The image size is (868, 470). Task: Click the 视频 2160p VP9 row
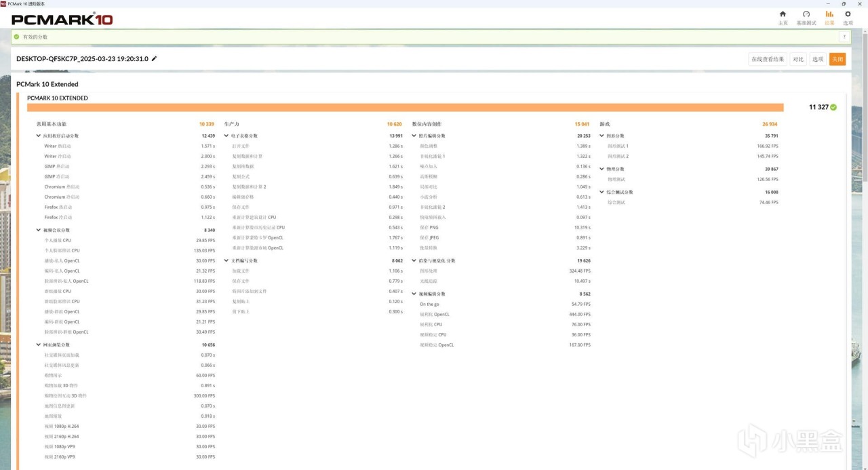point(130,456)
